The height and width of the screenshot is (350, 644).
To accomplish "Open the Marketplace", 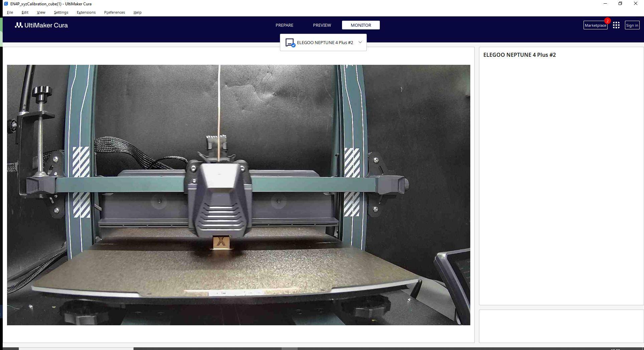I will point(595,25).
